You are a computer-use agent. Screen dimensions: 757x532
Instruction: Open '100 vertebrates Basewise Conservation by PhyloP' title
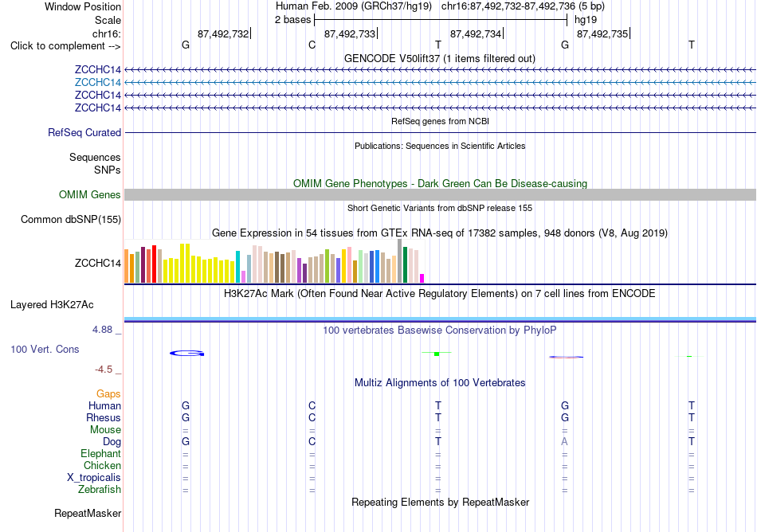pos(439,331)
